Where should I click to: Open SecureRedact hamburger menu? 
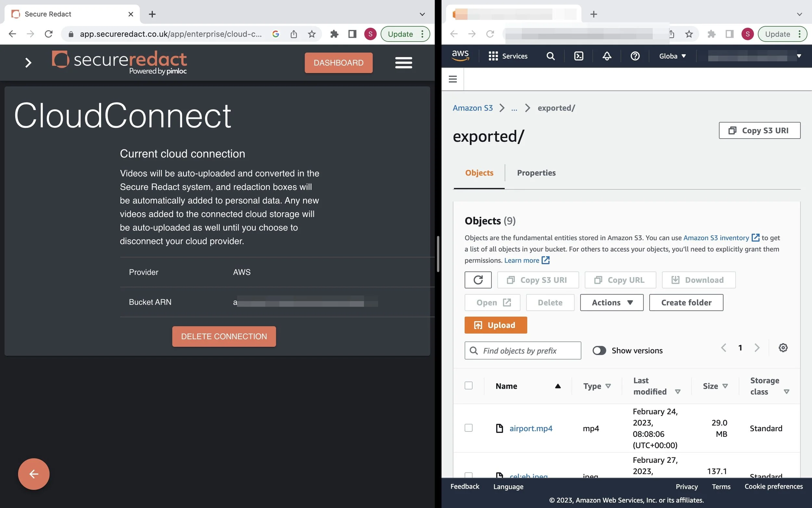(403, 63)
